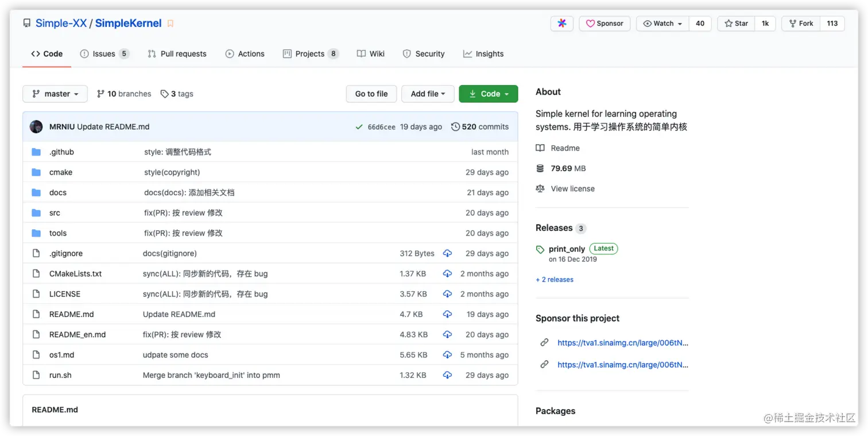
Task: Open the master branch dropdown
Action: tap(55, 94)
